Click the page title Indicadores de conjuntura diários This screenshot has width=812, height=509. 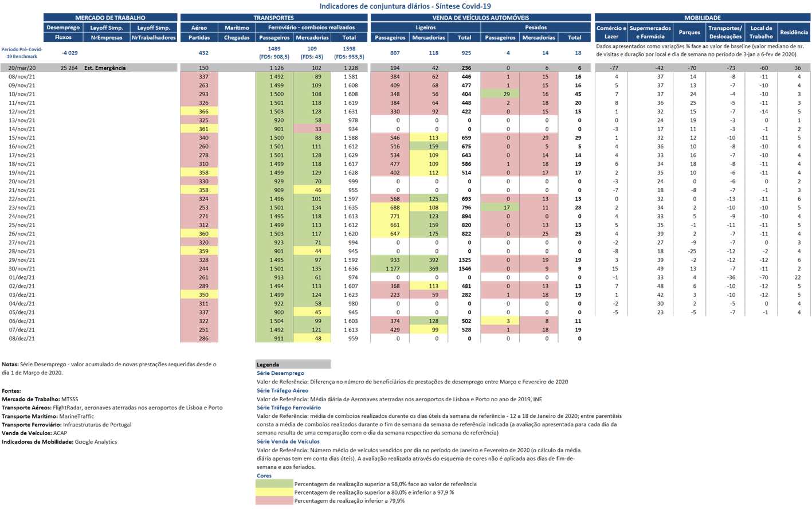click(405, 6)
